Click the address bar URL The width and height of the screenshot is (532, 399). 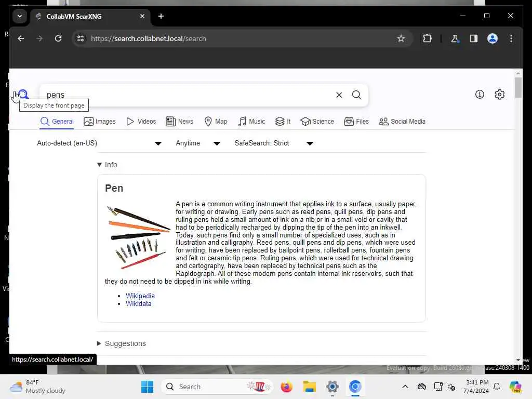[148, 38]
